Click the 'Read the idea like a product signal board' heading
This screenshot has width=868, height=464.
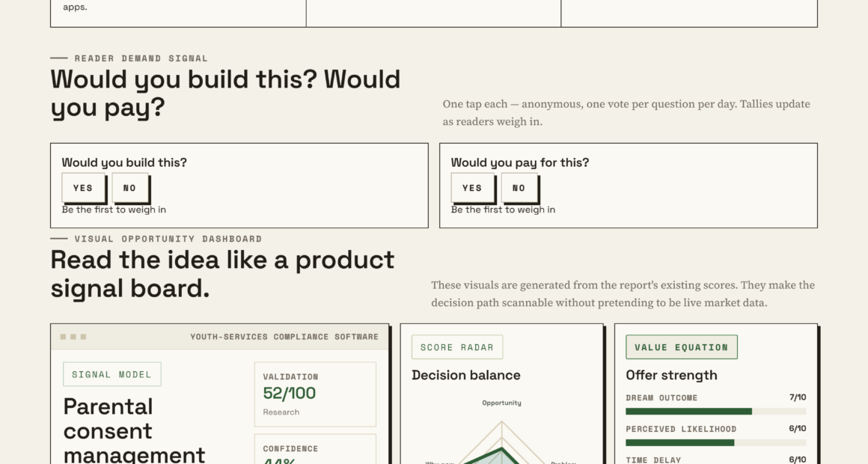[222, 274]
